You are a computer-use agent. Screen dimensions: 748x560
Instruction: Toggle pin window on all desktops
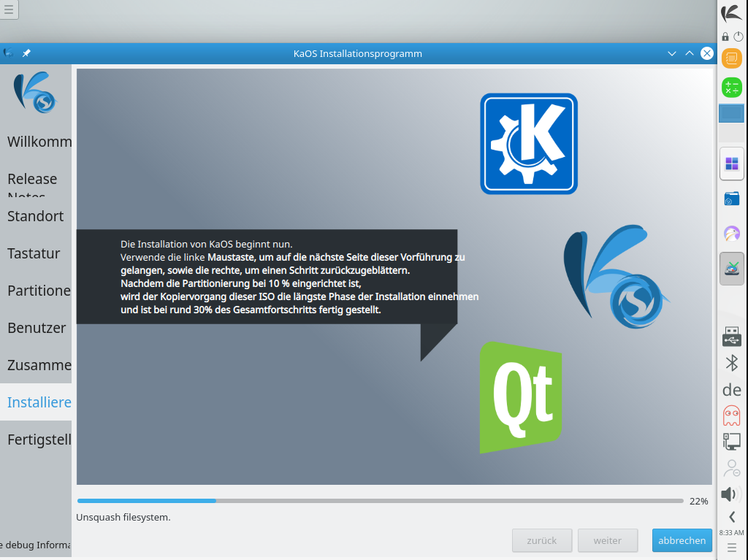coord(26,53)
